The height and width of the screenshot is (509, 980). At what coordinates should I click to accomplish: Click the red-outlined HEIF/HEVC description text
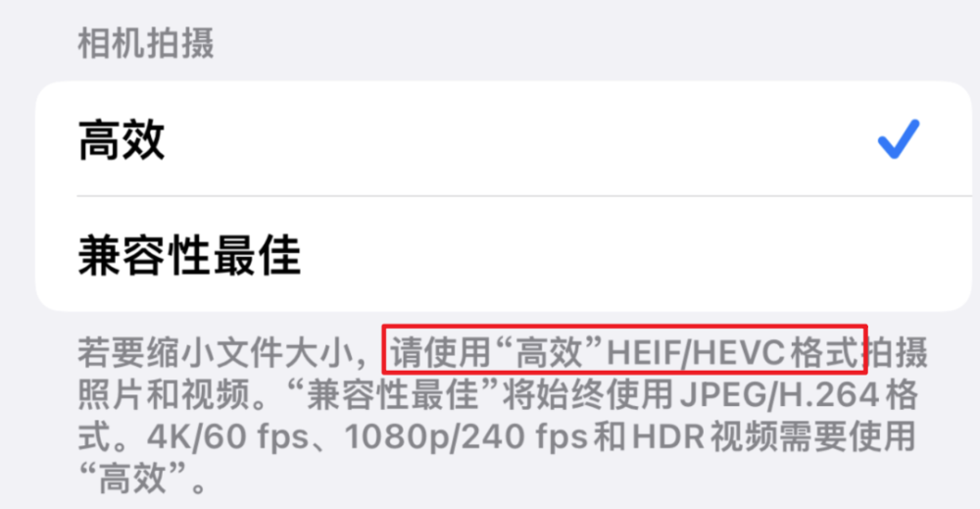click(625, 349)
